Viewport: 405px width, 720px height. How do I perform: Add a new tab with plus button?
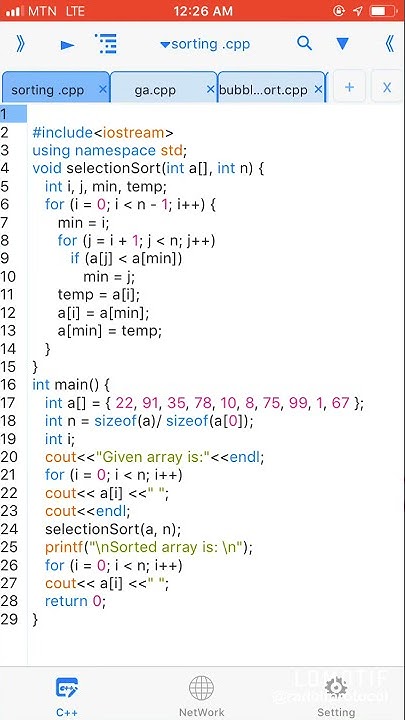pos(349,87)
